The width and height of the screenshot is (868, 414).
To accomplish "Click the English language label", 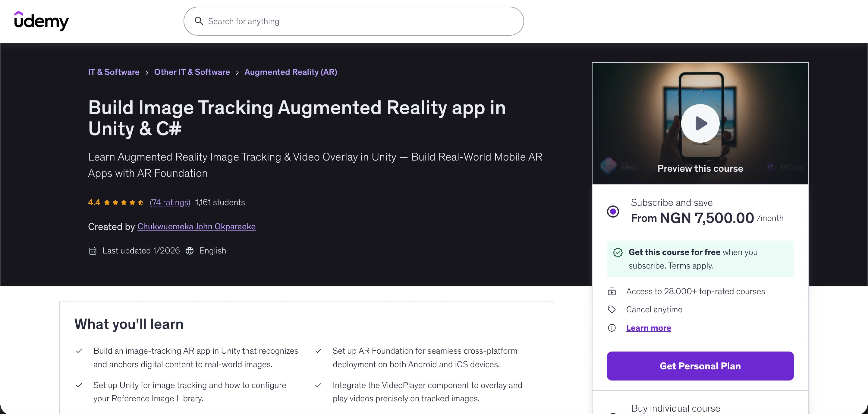I will coord(212,251).
